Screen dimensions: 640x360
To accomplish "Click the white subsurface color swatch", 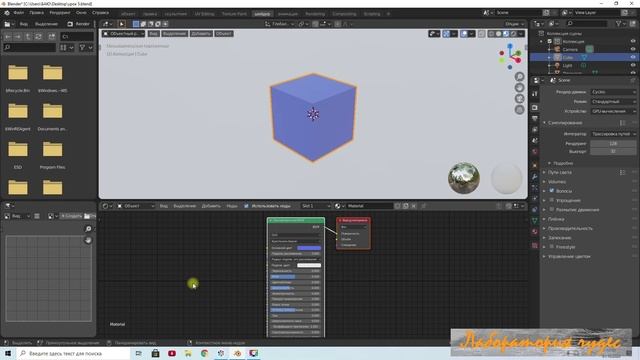I will point(309,265).
